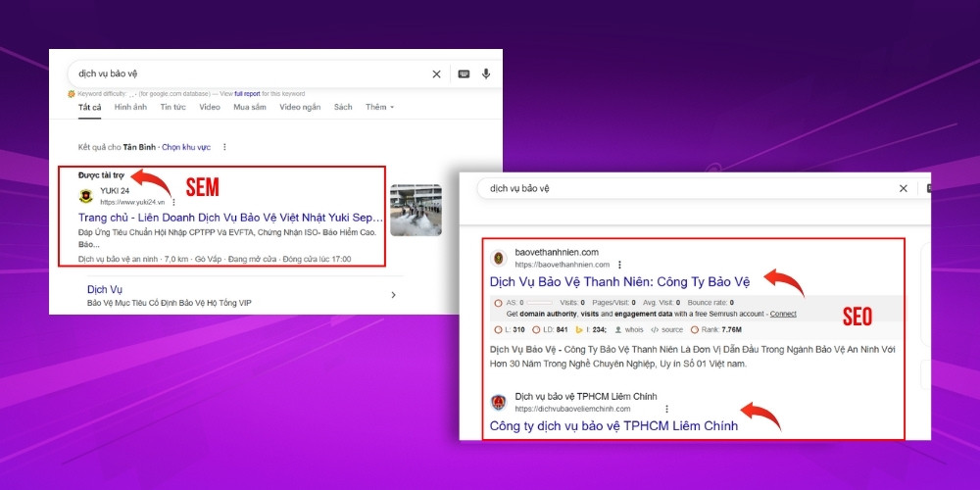Click the keyword difficulty sun icon

pyautogui.click(x=72, y=94)
